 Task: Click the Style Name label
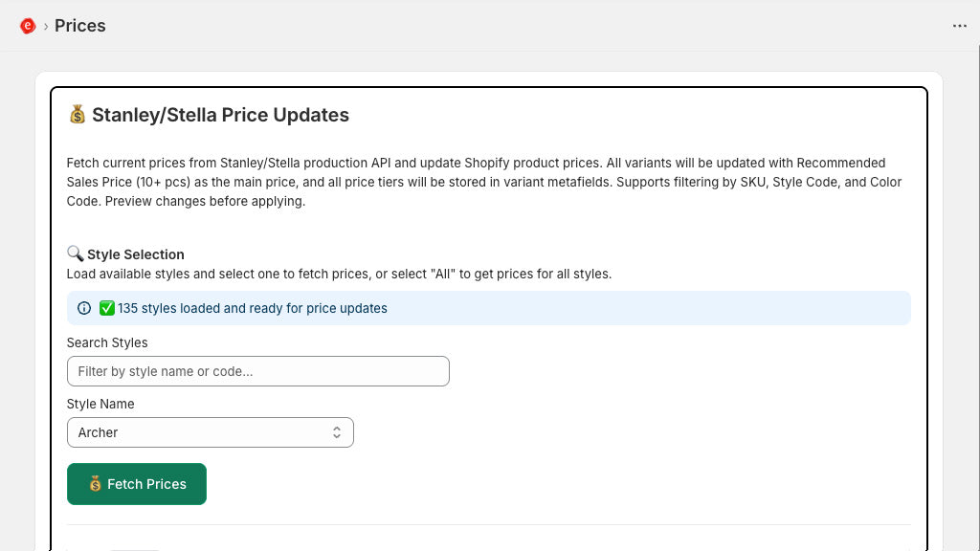(x=100, y=404)
